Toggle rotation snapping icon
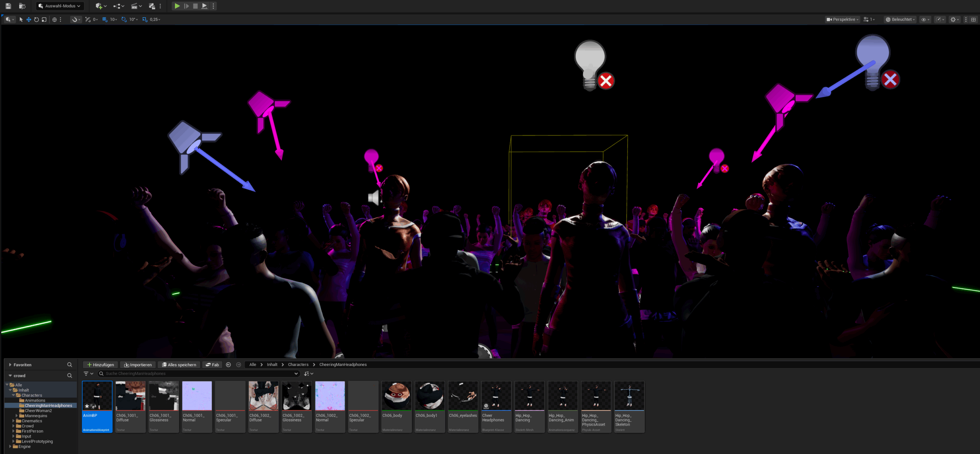Image resolution: width=980 pixels, height=454 pixels. [124, 20]
